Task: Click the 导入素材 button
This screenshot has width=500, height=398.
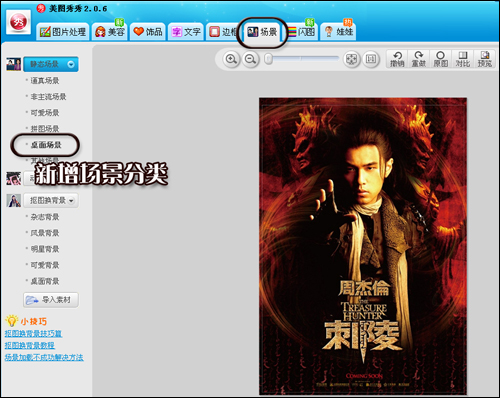Action: [51, 300]
